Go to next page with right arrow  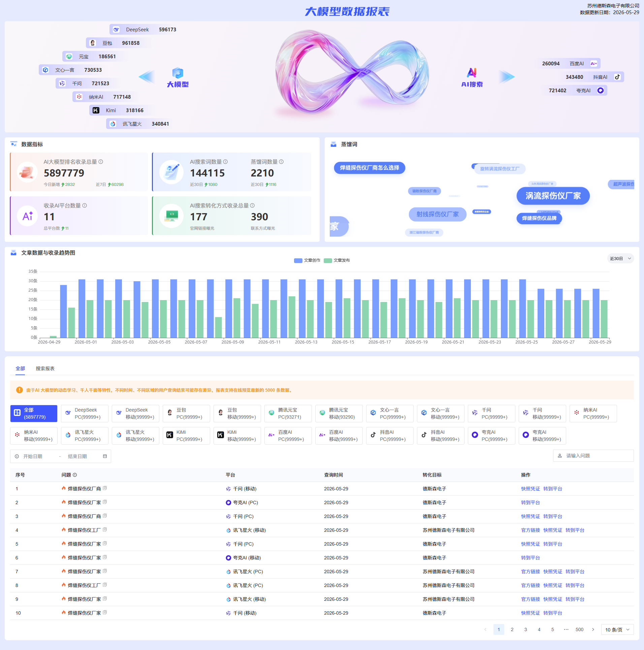(593, 629)
